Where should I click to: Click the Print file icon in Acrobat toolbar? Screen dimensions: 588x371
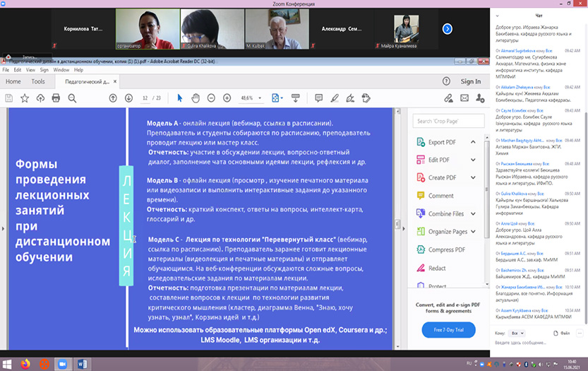[x=54, y=98]
